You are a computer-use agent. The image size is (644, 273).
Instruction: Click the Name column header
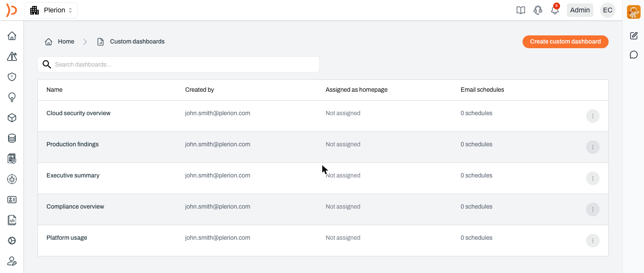tap(55, 90)
